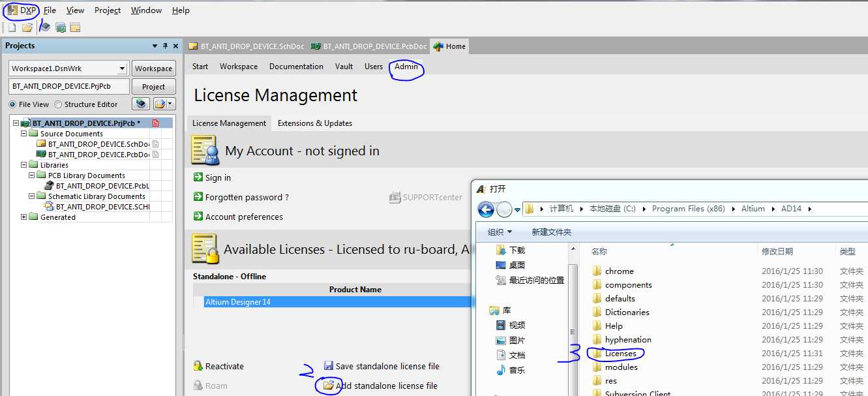Click the Sign in link

[213, 177]
